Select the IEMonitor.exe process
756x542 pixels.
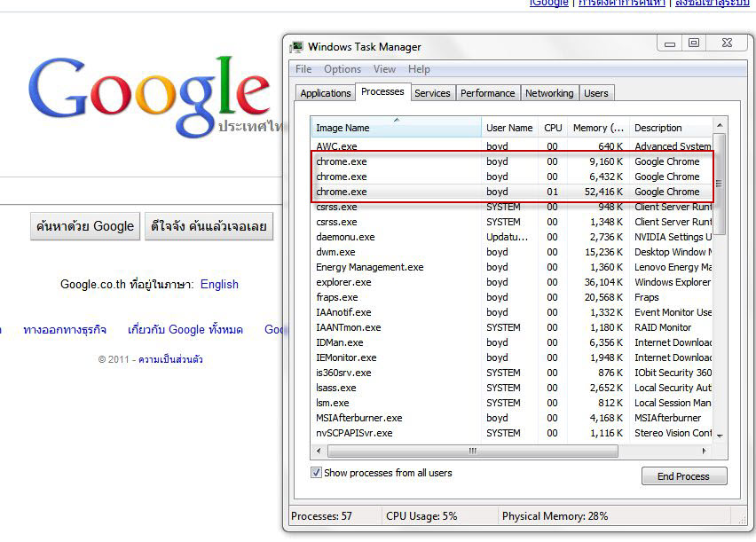click(512, 357)
